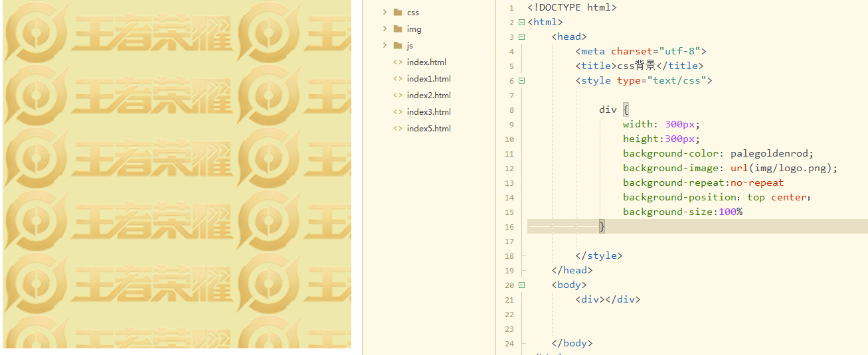Click the background-color: palegoldenrod line
The image size is (868, 355).
tap(719, 153)
